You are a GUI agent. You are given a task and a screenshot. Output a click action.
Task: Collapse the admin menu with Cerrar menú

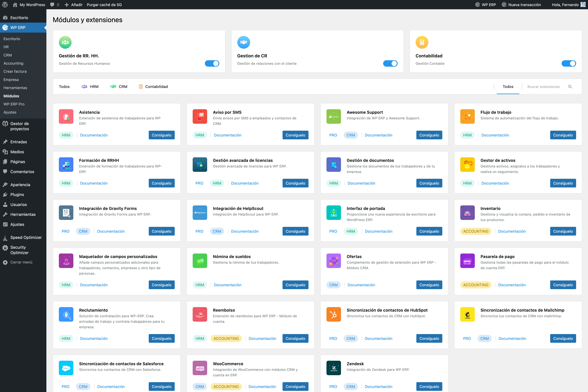pos(18,262)
